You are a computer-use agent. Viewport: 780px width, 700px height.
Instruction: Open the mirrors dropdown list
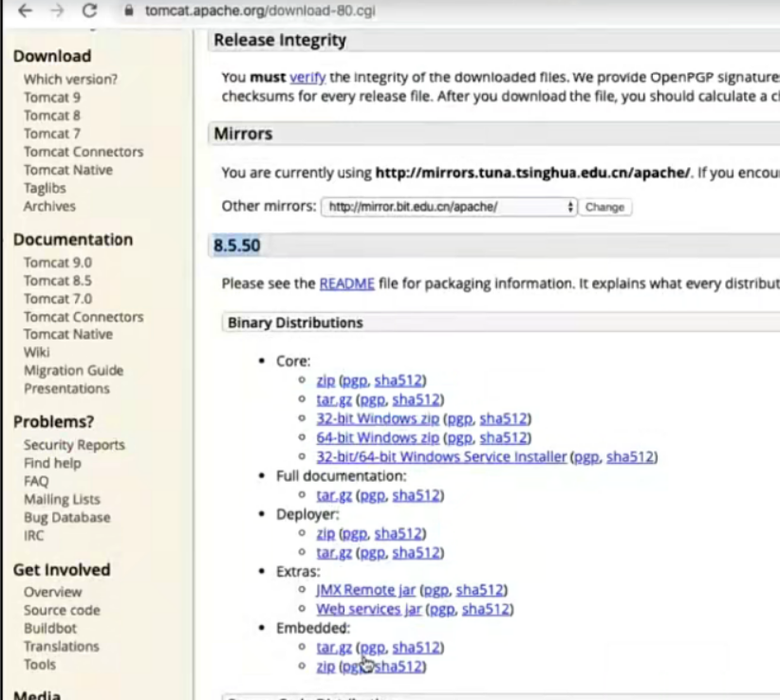coord(449,207)
